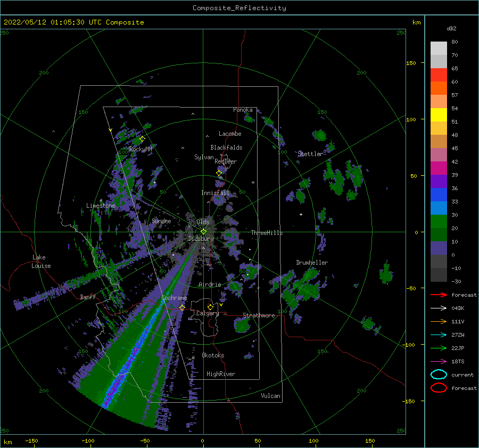
Task: Pick the magenta 42 dBZ color swatch
Action: 439,168
